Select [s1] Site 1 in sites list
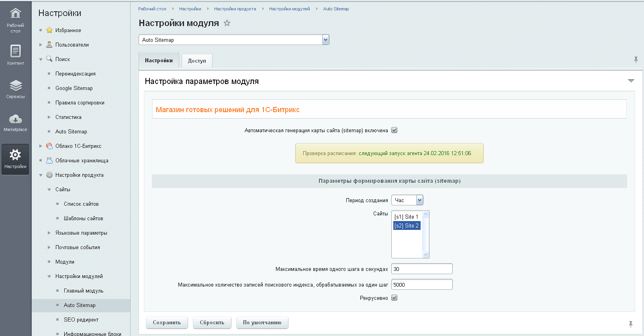Screen dimensions: 644x336 click(x=406, y=217)
